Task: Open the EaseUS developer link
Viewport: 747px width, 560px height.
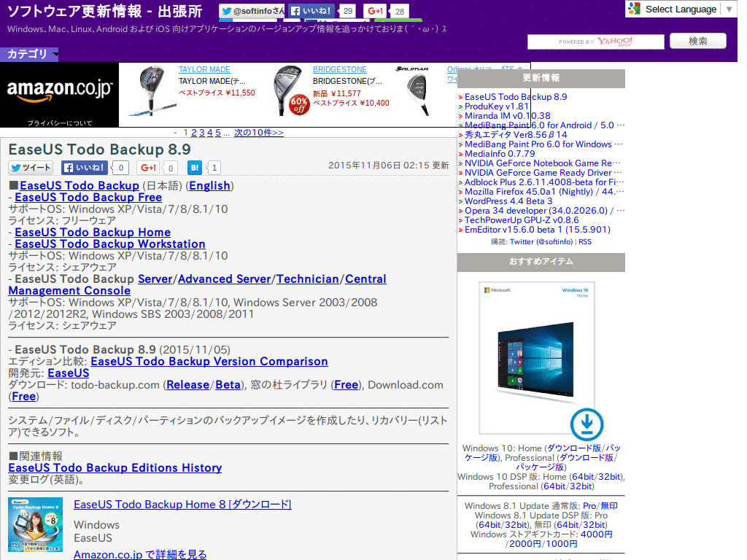Action: (69, 373)
